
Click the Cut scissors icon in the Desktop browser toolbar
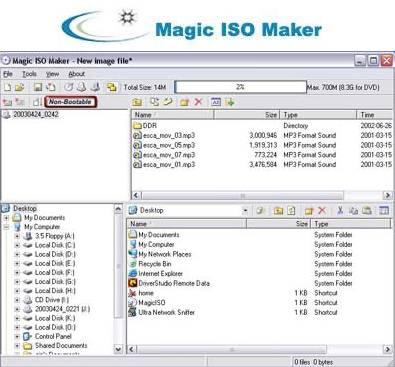click(340, 210)
